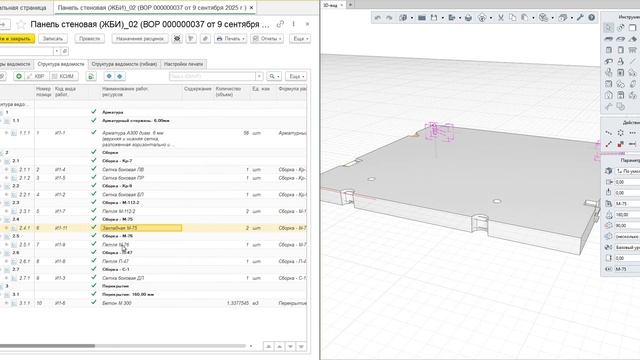This screenshot has width=640, height=360.
Task: Click the bug-shaped icon after Назначения ресурсов
Action: click(x=177, y=39)
